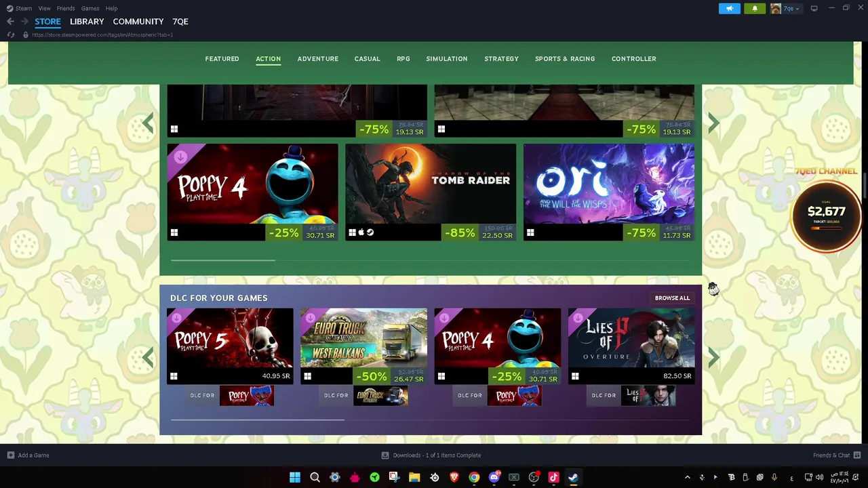Open the View menu

tap(44, 8)
